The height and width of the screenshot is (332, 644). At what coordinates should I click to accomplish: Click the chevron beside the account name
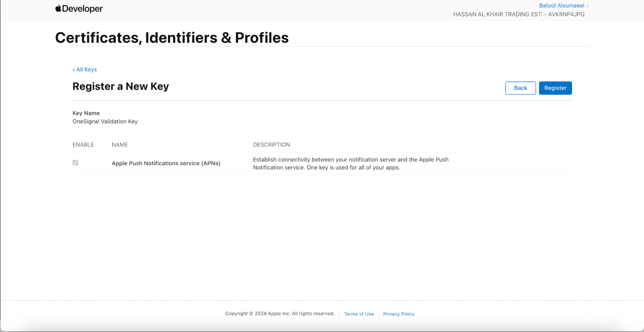click(x=588, y=6)
